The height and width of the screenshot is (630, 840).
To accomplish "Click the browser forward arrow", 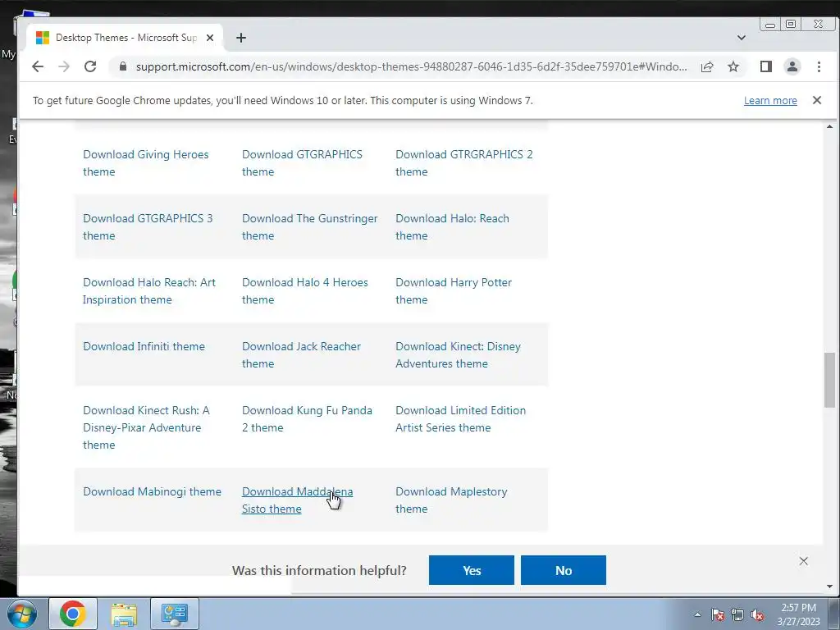I will click(64, 66).
